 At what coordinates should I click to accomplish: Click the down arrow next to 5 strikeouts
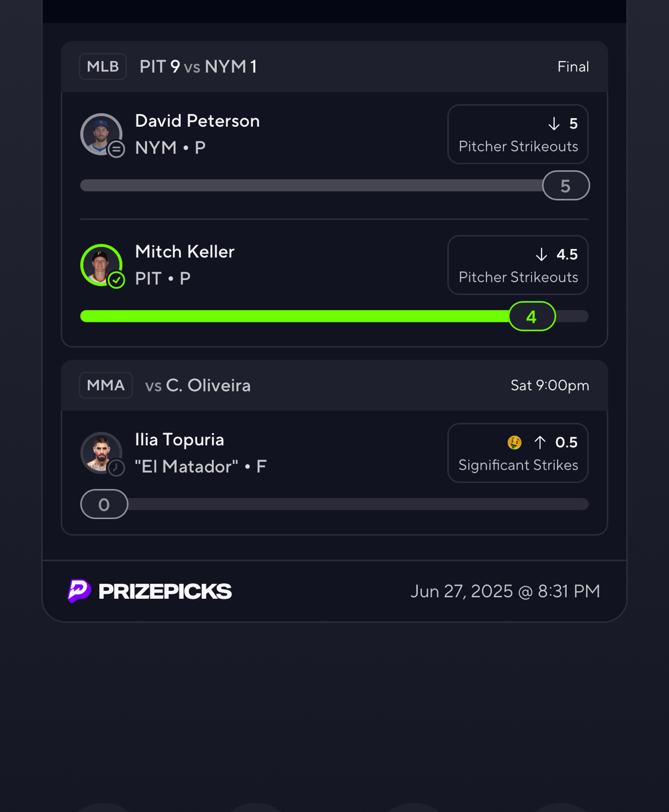(x=553, y=124)
